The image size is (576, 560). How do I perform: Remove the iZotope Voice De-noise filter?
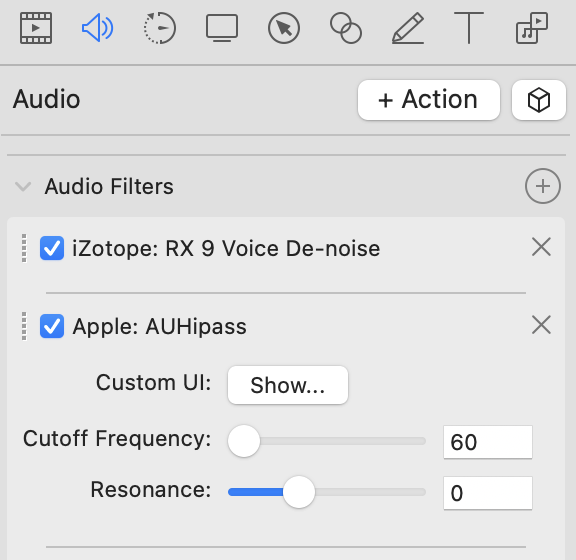(541, 247)
